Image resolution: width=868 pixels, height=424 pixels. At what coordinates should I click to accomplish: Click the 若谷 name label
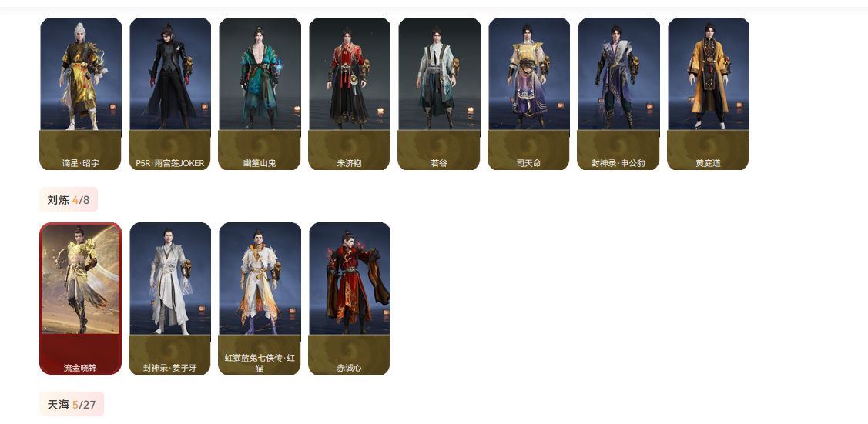(x=439, y=163)
